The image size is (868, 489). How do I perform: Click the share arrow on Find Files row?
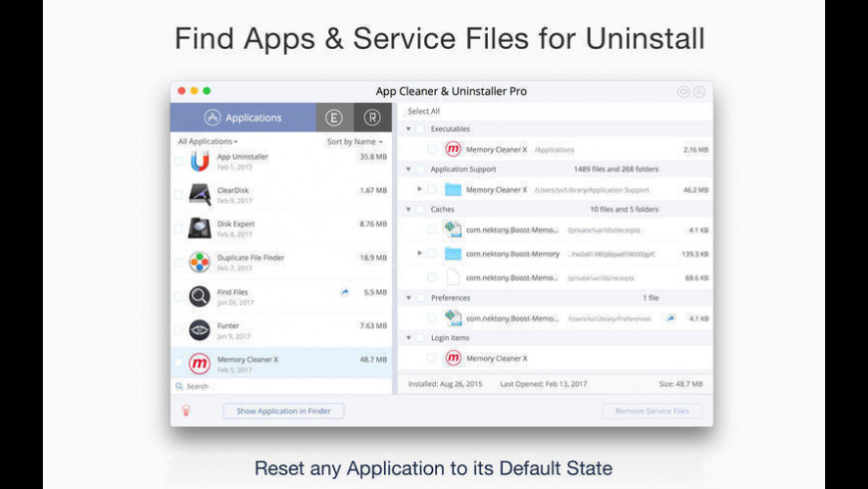[344, 291]
